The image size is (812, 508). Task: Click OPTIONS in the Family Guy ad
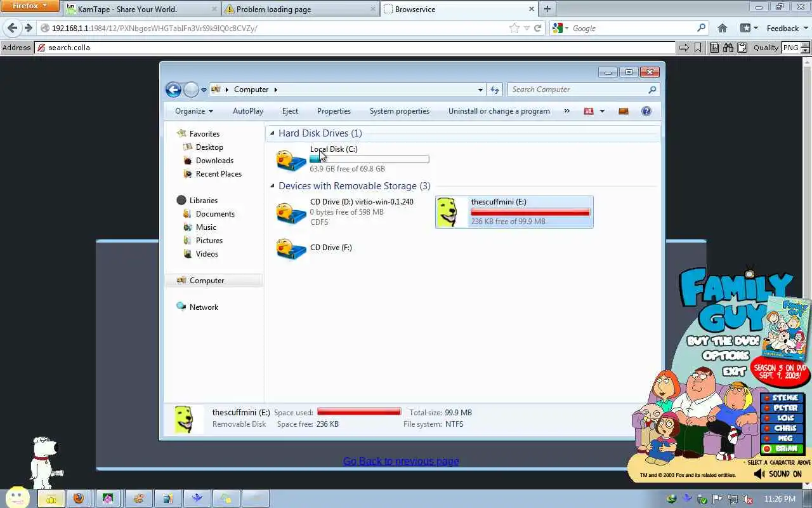(x=727, y=356)
